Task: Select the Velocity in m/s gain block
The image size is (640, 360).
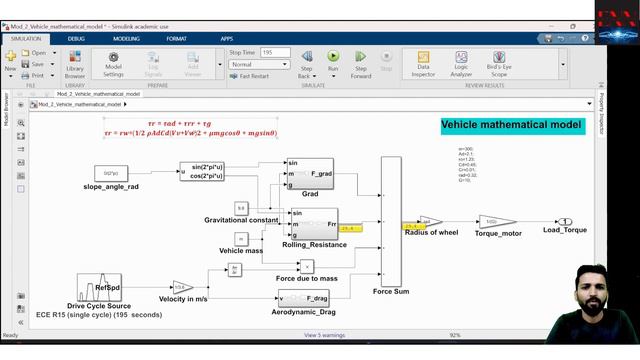Action: 182,287
